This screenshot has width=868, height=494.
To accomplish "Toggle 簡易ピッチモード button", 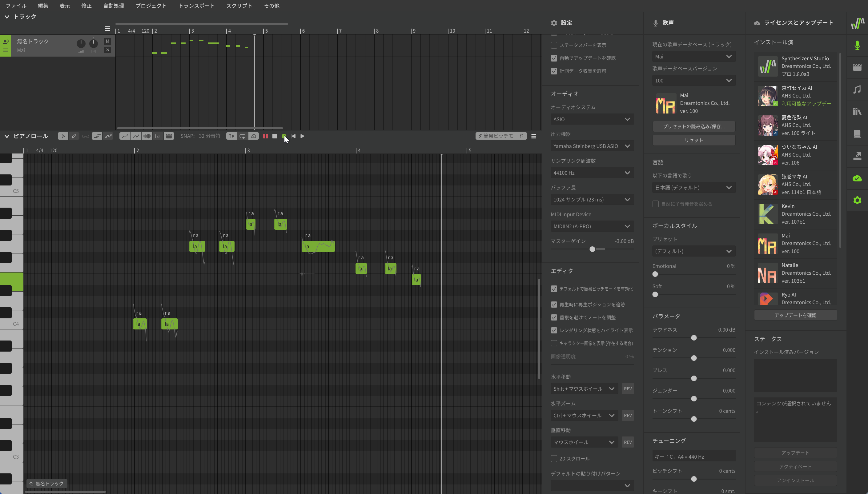I will tap(501, 136).
